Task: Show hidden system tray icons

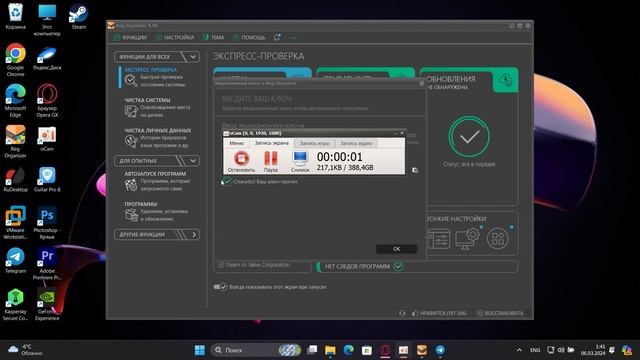Action: 519,350
